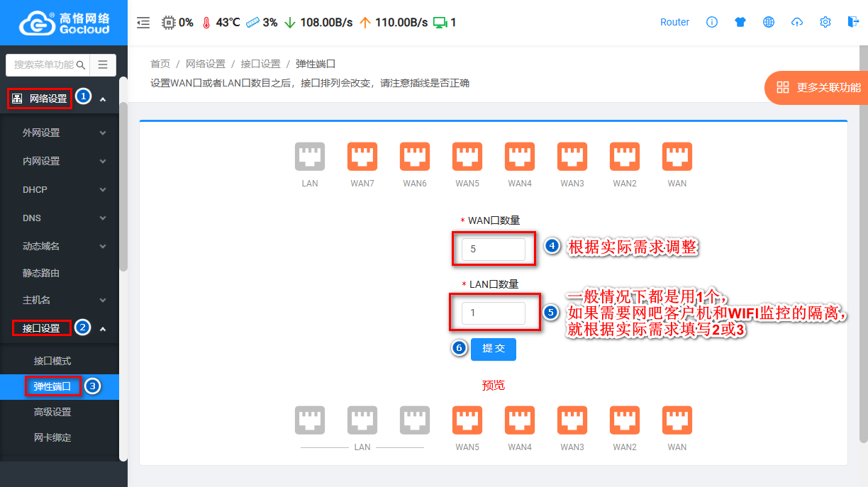
Task: Open the 更多关联功能 floating button
Action: tap(818, 88)
